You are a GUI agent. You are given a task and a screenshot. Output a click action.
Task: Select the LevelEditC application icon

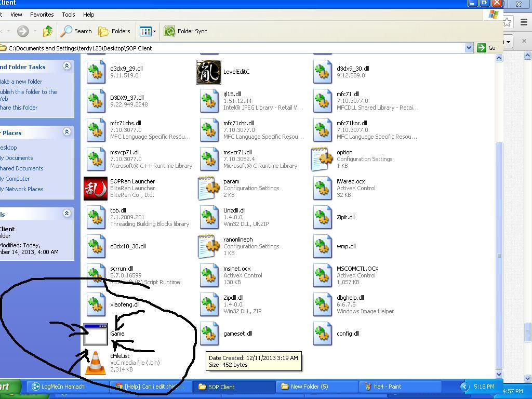209,72
